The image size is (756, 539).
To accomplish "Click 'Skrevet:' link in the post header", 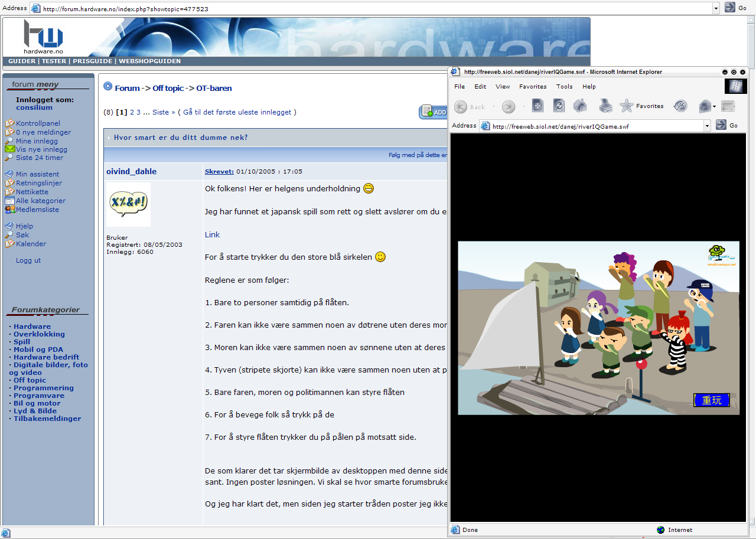I will click(x=219, y=171).
